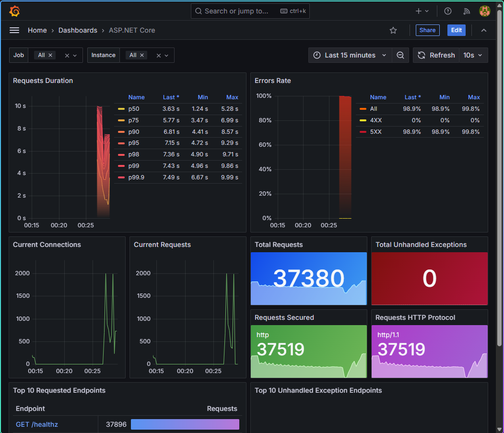Open the GET /healthz endpoint link

coord(37,424)
